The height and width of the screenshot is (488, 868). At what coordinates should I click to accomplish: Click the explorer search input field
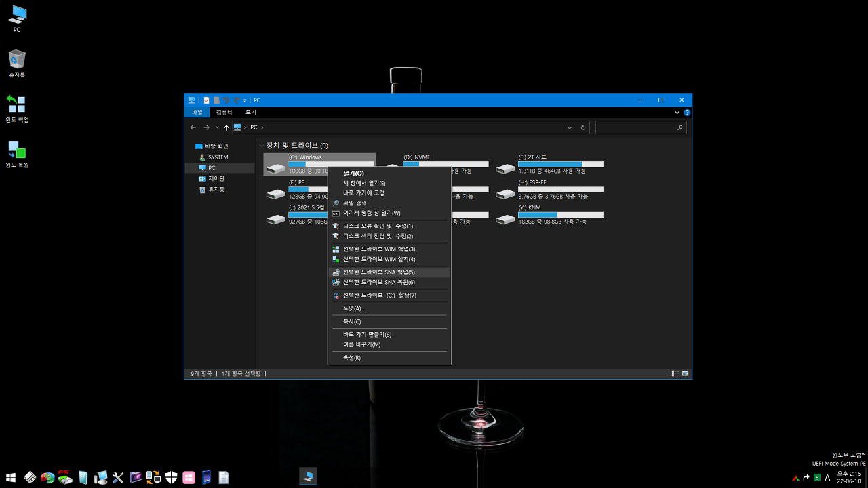(x=640, y=127)
